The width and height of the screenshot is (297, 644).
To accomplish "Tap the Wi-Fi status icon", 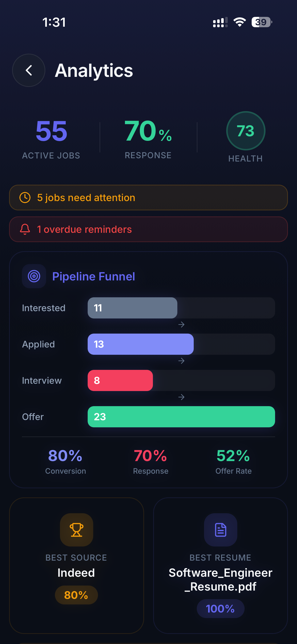I will (240, 22).
